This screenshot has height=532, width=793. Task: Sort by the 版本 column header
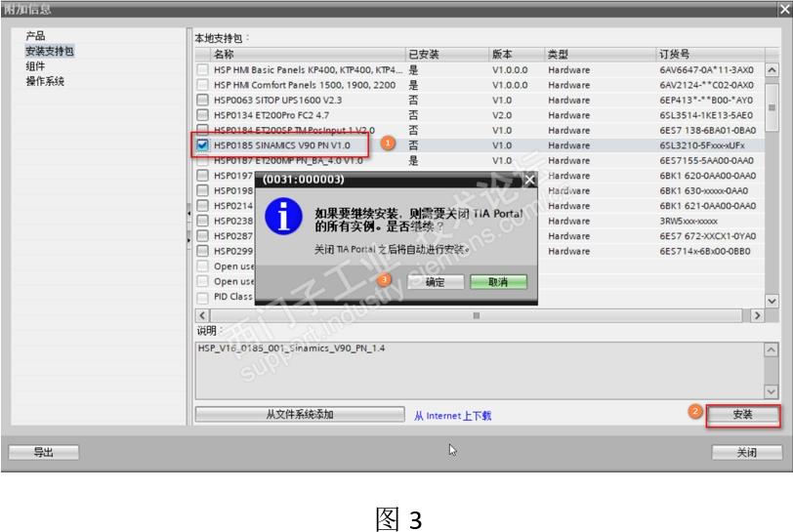pyautogui.click(x=517, y=54)
